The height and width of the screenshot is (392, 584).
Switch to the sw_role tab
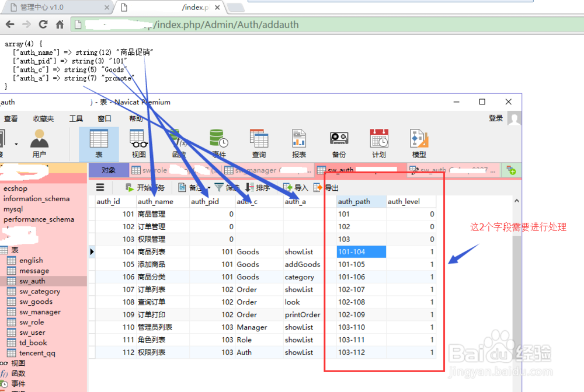tap(175, 170)
